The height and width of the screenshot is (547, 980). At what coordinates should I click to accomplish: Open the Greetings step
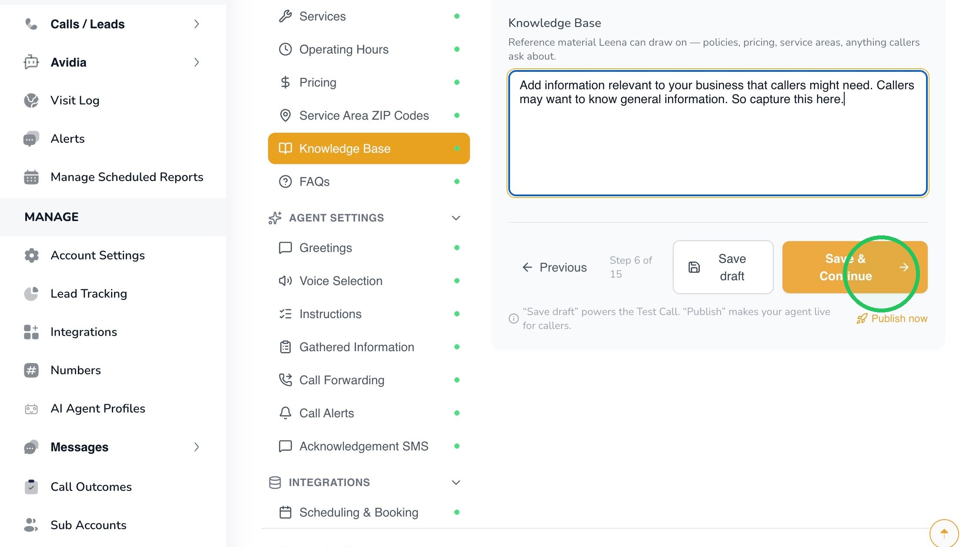coord(369,248)
